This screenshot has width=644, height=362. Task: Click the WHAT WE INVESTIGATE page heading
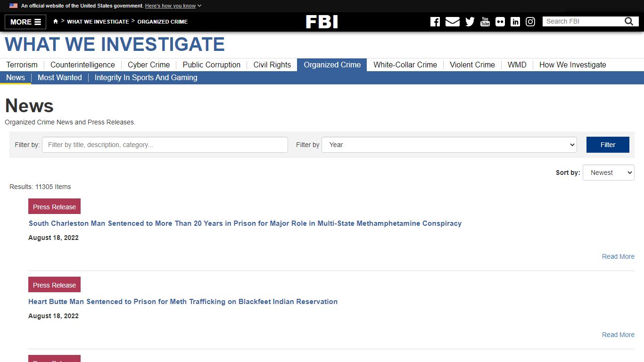(115, 44)
